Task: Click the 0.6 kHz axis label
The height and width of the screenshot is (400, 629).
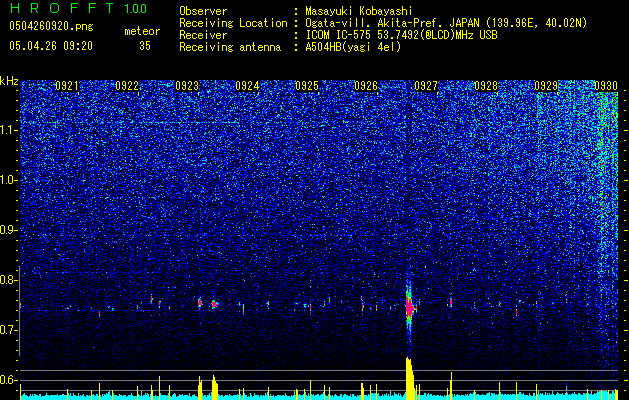Action: 9,380
